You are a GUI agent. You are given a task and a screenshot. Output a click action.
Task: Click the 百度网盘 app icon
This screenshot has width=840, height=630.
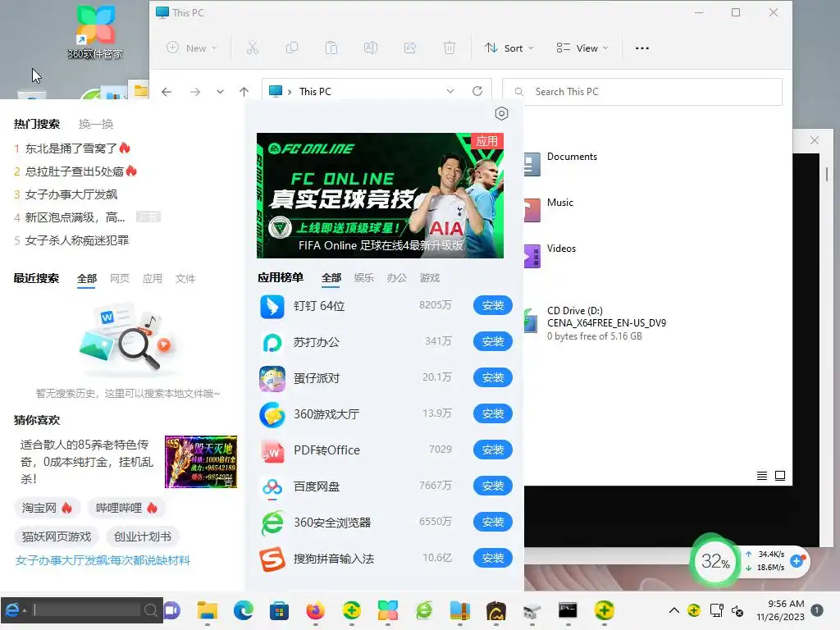point(272,487)
